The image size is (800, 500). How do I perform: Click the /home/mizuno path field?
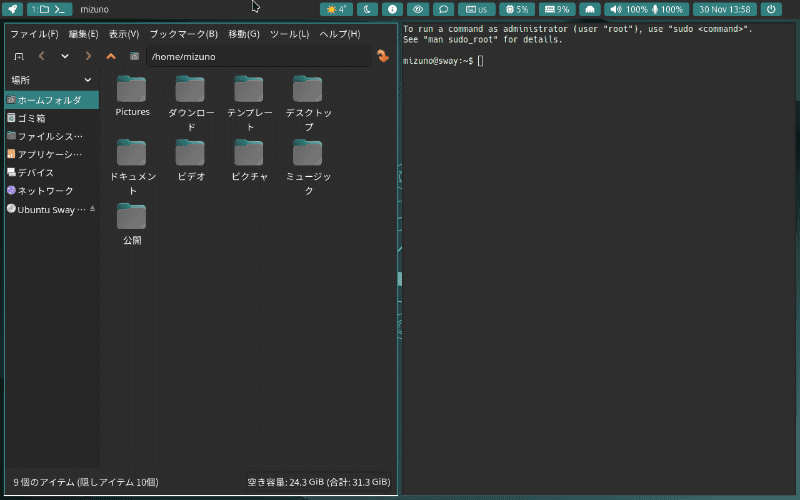coord(259,56)
